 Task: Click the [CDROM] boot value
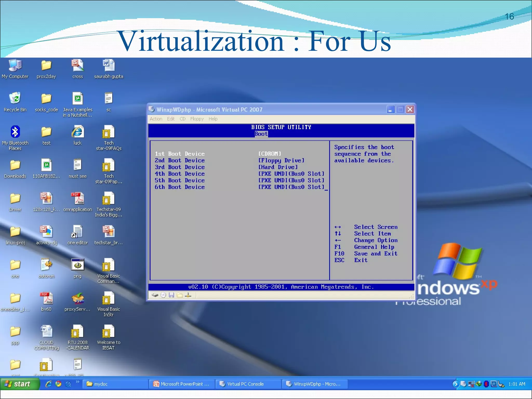click(270, 154)
